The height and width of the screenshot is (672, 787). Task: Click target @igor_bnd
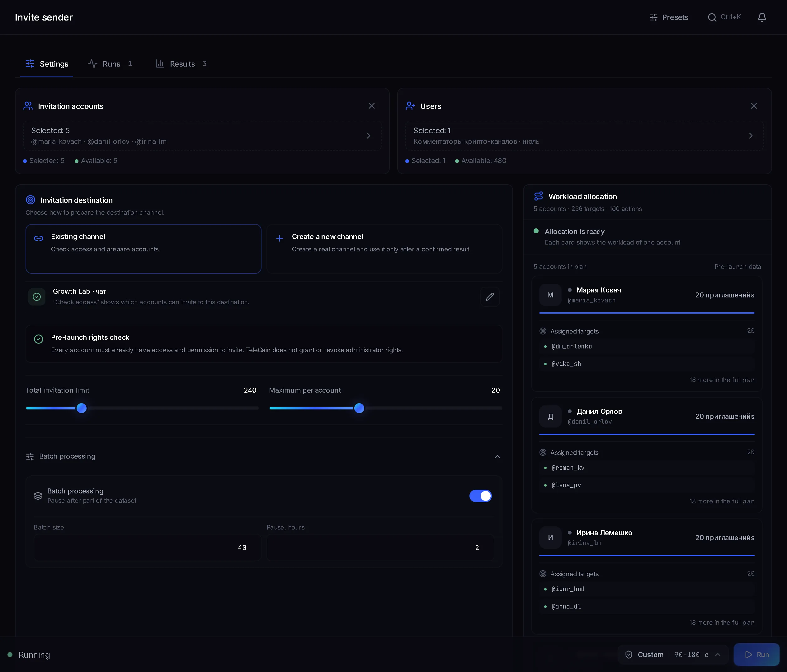tap(647, 589)
